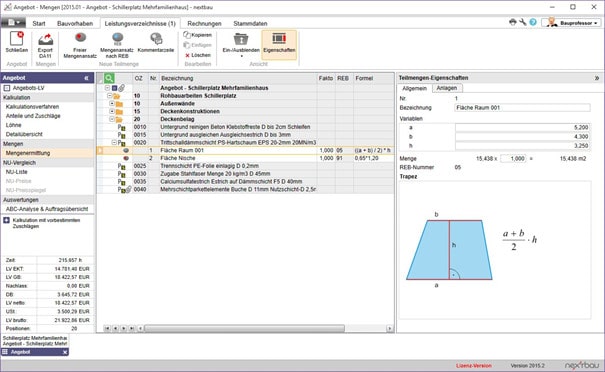Open ABC-Analyse & Auftragsübersicht
Image resolution: width=605 pixels, height=372 pixels.
point(47,209)
